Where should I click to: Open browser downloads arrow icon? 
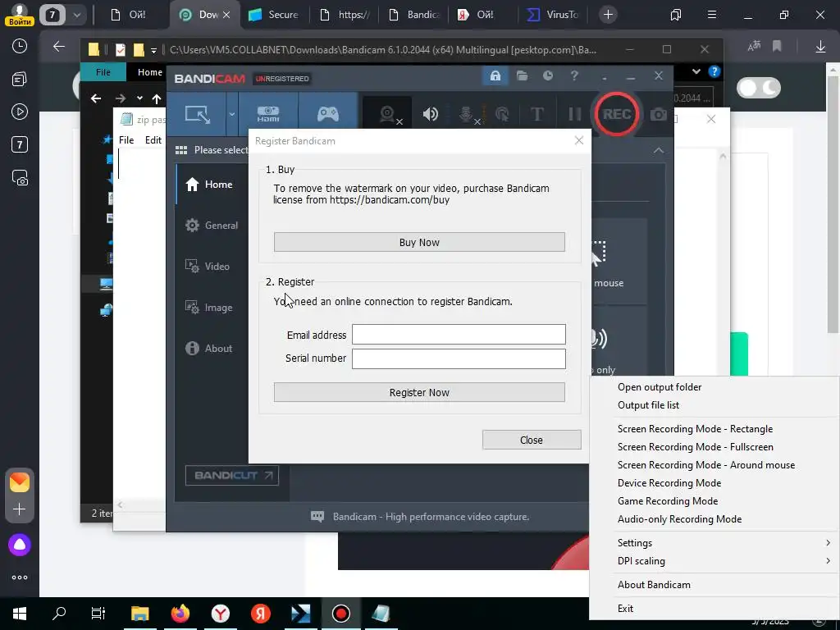(x=820, y=47)
